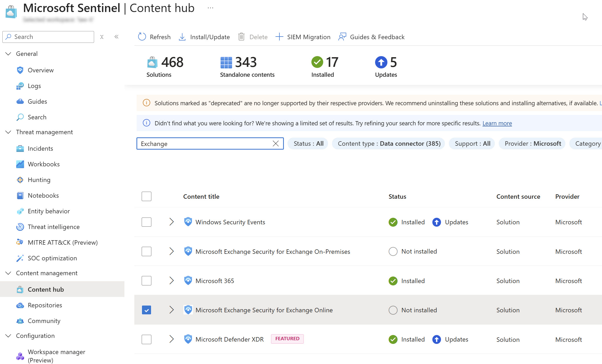Expand the Windows Security Events row

[x=171, y=222]
